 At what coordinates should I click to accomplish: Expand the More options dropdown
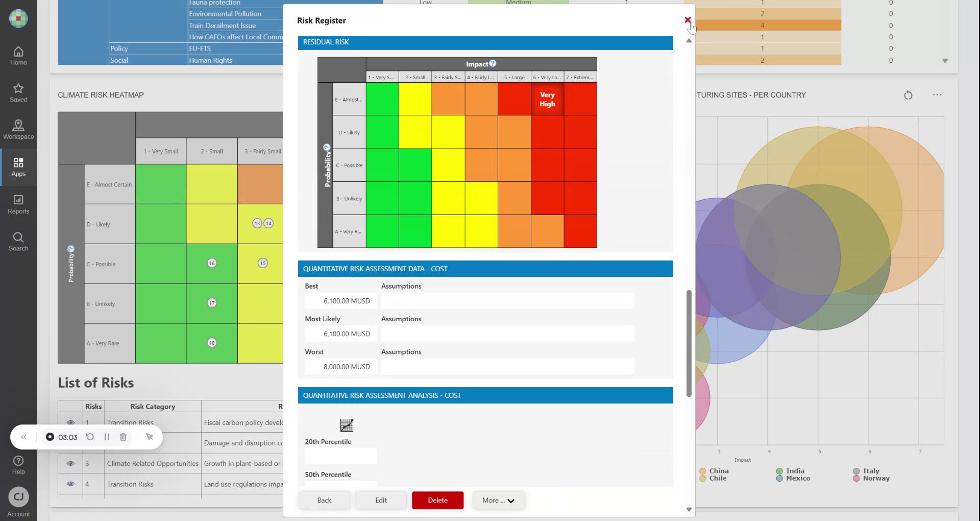(498, 500)
